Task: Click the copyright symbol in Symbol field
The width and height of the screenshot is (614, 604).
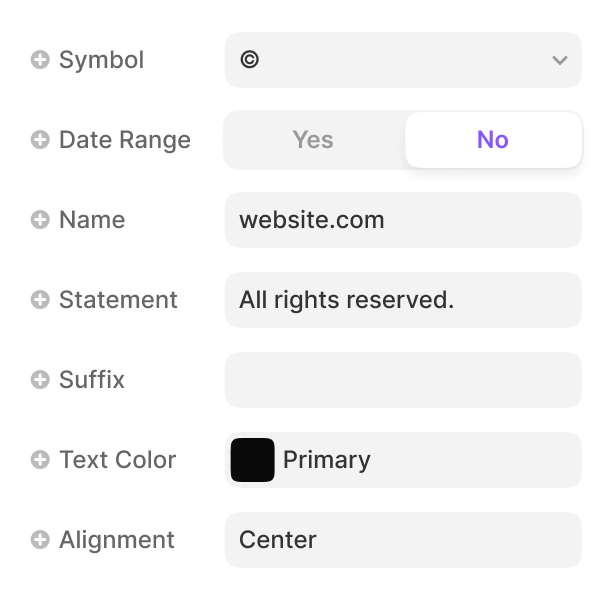Action: (x=250, y=60)
